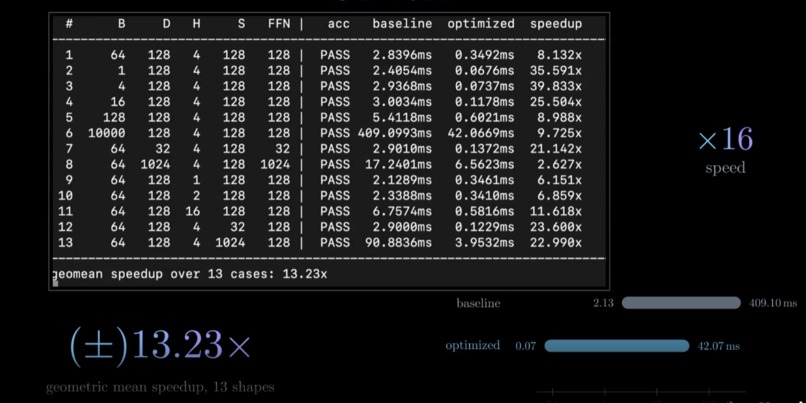The height and width of the screenshot is (403, 806).
Task: Click the gray baseline range bar
Action: 681,303
